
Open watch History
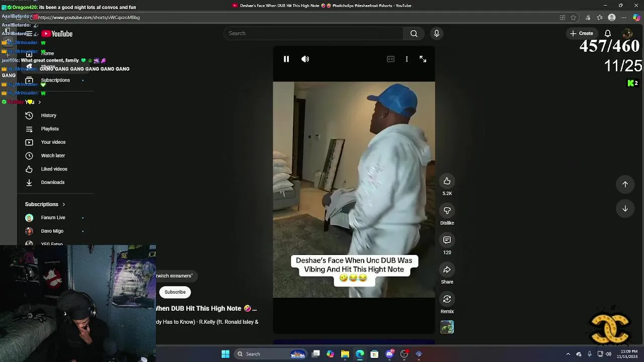pyautogui.click(x=48, y=116)
